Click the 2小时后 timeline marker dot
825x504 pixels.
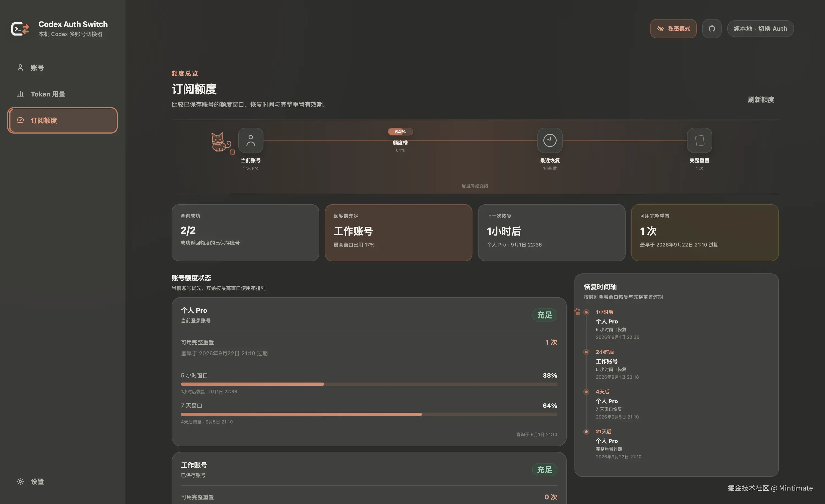click(x=586, y=352)
